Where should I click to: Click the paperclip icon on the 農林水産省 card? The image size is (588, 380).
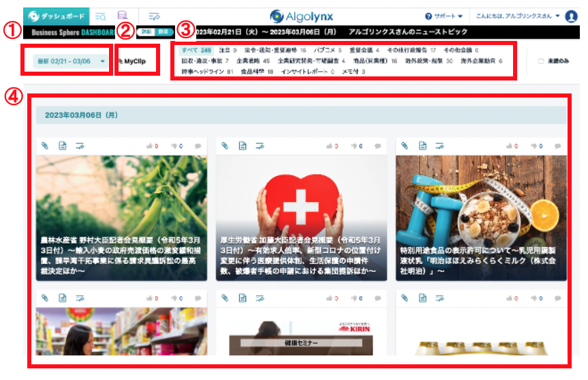(x=45, y=146)
